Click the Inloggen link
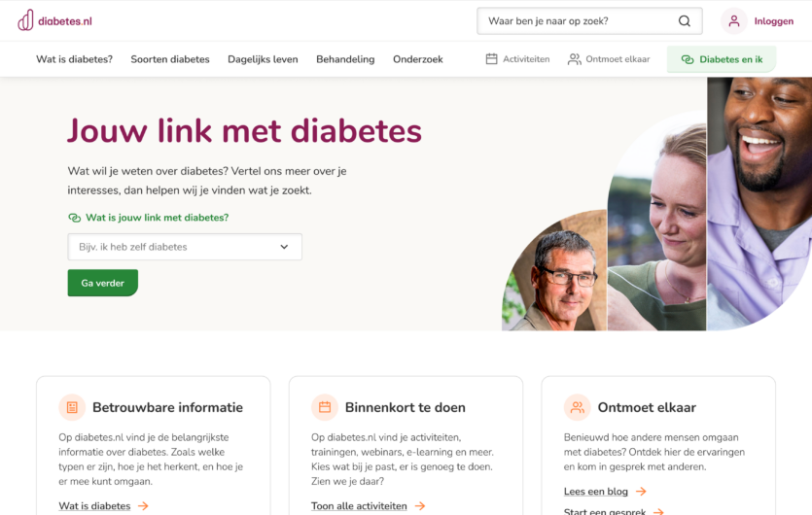 pyautogui.click(x=774, y=21)
